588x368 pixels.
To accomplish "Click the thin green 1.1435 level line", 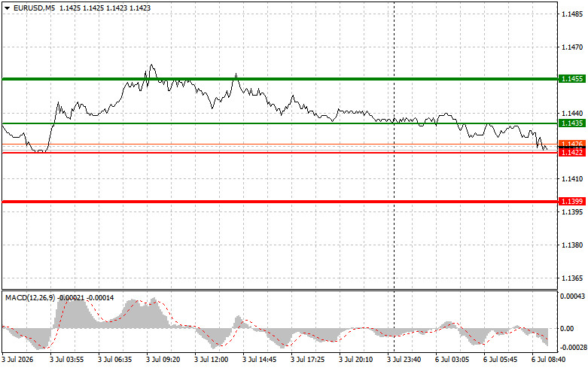I will [x=280, y=123].
